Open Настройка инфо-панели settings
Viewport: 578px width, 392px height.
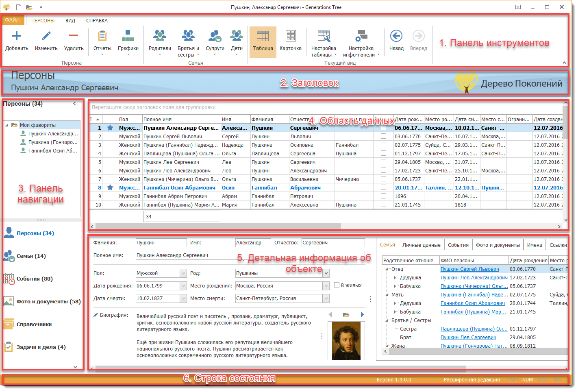[361, 36]
